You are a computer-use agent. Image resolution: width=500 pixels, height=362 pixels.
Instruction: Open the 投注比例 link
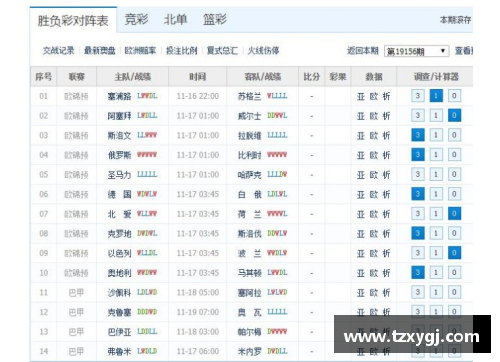click(x=182, y=51)
